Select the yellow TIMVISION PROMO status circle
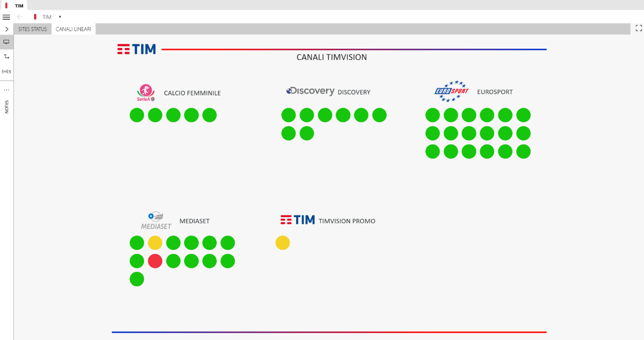Viewport: 644px width, 340px height. pos(282,243)
